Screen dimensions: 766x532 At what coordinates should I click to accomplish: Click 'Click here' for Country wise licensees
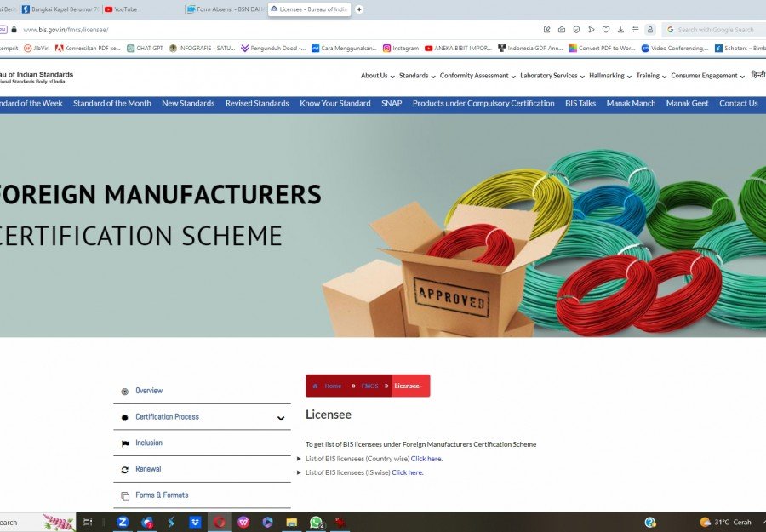point(426,459)
